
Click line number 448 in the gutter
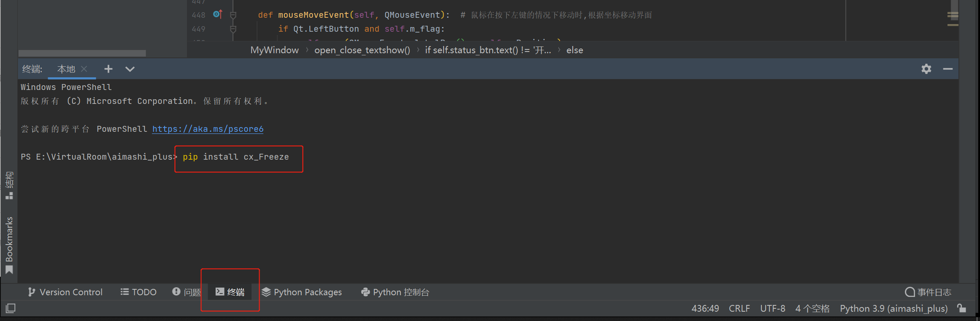(198, 15)
